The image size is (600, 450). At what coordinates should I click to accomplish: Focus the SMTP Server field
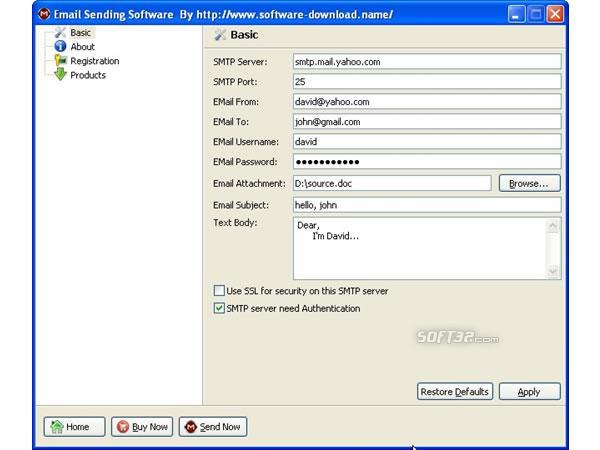(x=427, y=62)
